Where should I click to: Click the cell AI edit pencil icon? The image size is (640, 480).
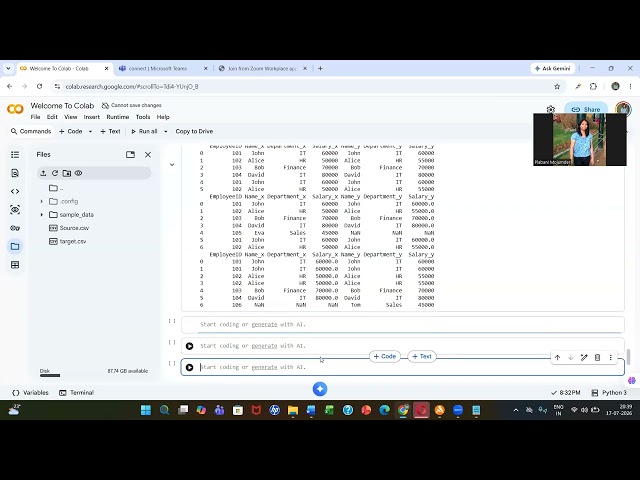coord(584,358)
